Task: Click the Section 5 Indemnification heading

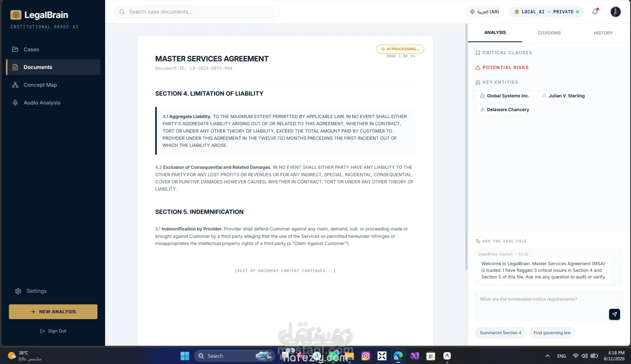Action: tap(199, 212)
